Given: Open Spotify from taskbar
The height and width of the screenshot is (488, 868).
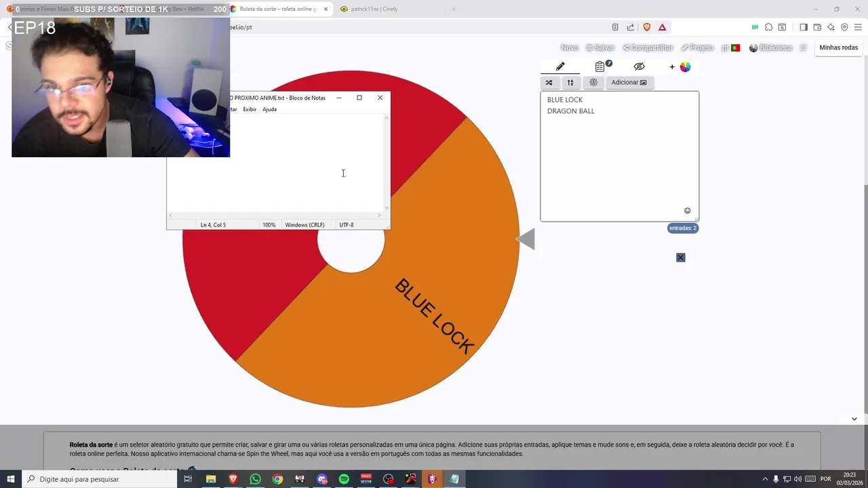Looking at the screenshot, I should coord(344,479).
